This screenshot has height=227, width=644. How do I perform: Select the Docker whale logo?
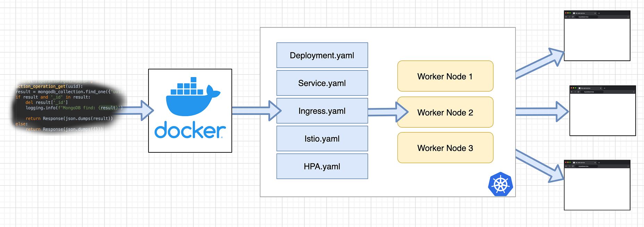point(193,97)
